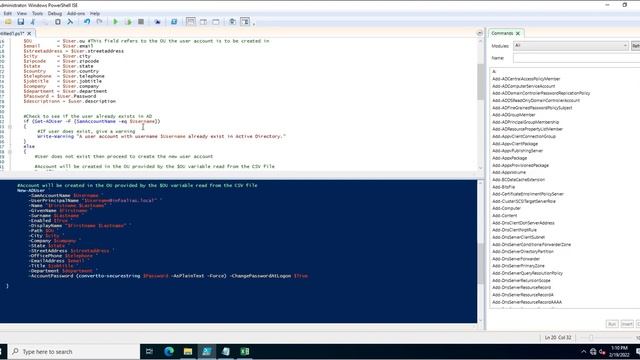Click the Copy icon in the toolbar
Viewport: 640px width, 360px height.
45,22
